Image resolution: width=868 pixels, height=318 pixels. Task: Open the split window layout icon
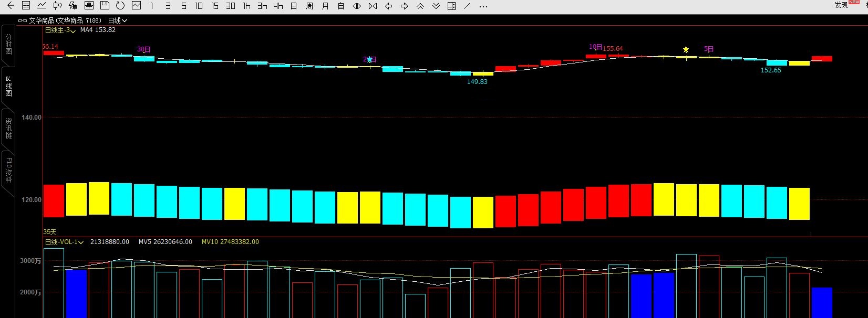(451, 6)
